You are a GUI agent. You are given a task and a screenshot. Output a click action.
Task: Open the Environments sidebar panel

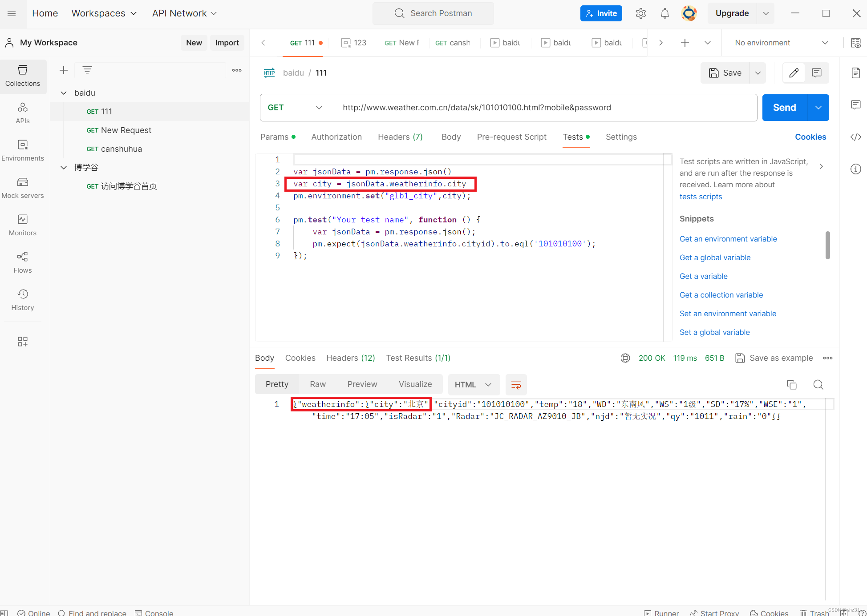pyautogui.click(x=23, y=150)
